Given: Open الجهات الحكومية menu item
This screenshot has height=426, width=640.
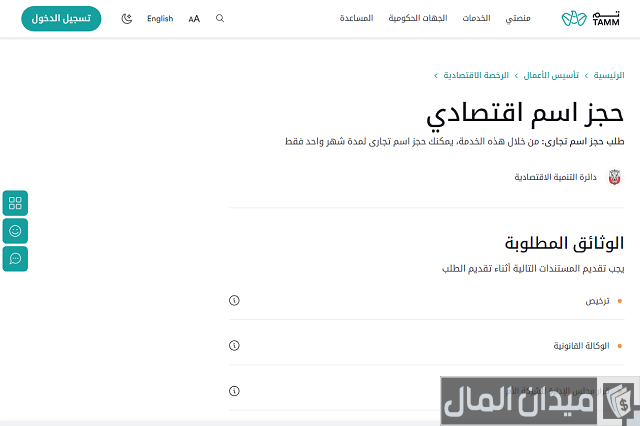Looking at the screenshot, I should point(418,18).
